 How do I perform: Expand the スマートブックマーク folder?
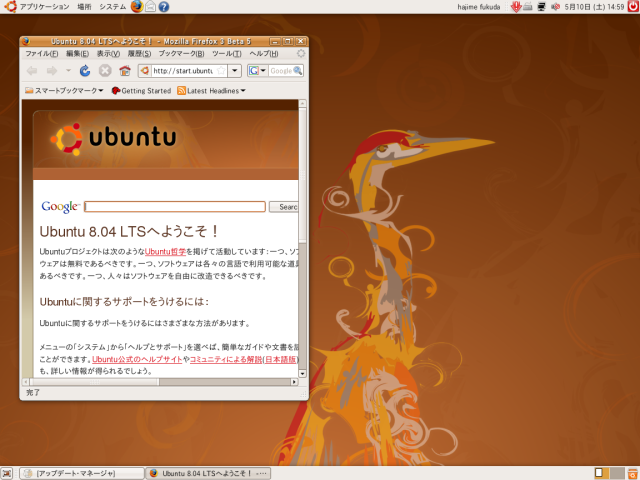pyautogui.click(x=64, y=91)
